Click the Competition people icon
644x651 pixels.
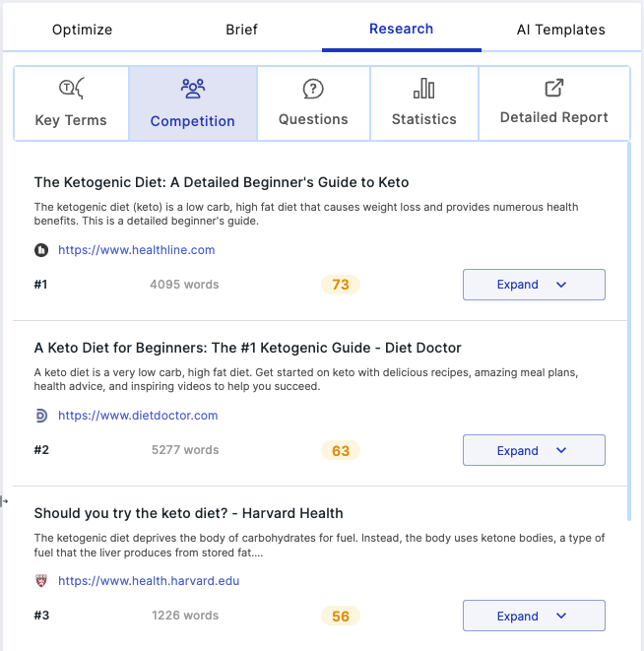coord(193,89)
